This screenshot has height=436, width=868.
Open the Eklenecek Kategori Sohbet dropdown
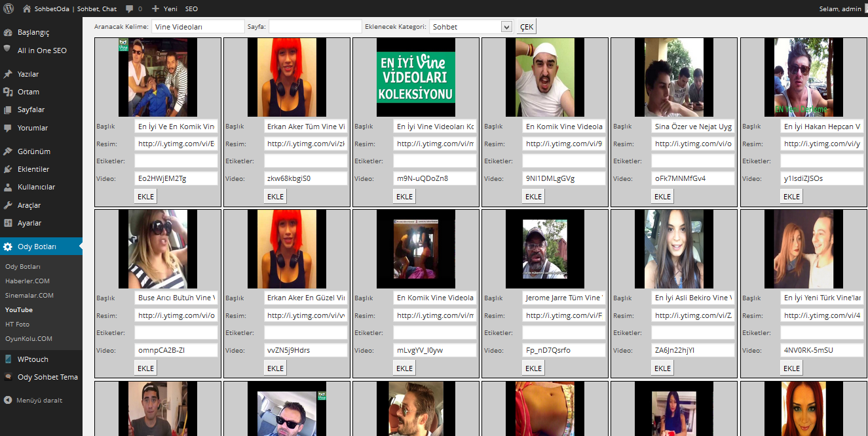click(x=471, y=27)
